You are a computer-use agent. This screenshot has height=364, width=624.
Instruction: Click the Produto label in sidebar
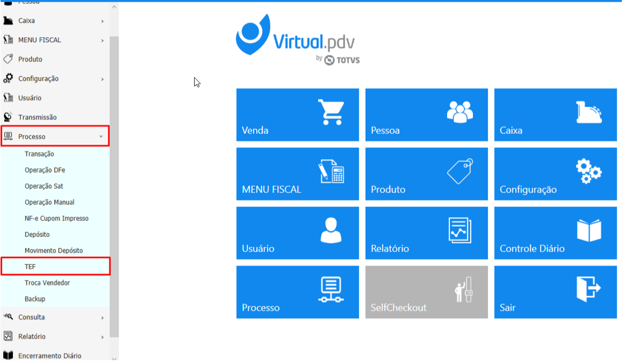pyautogui.click(x=30, y=60)
